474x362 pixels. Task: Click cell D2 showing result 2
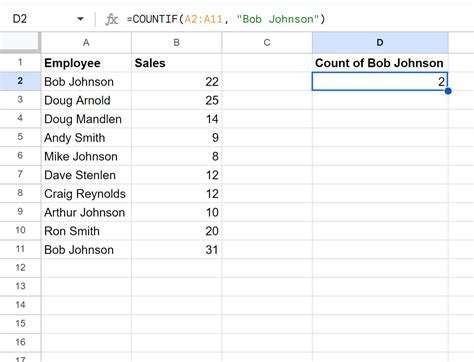pyautogui.click(x=380, y=81)
